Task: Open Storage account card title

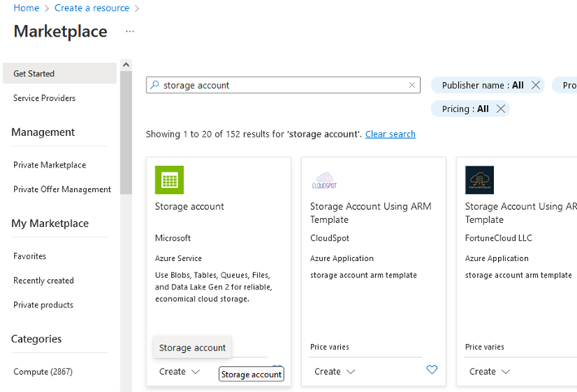Action: [x=189, y=207]
